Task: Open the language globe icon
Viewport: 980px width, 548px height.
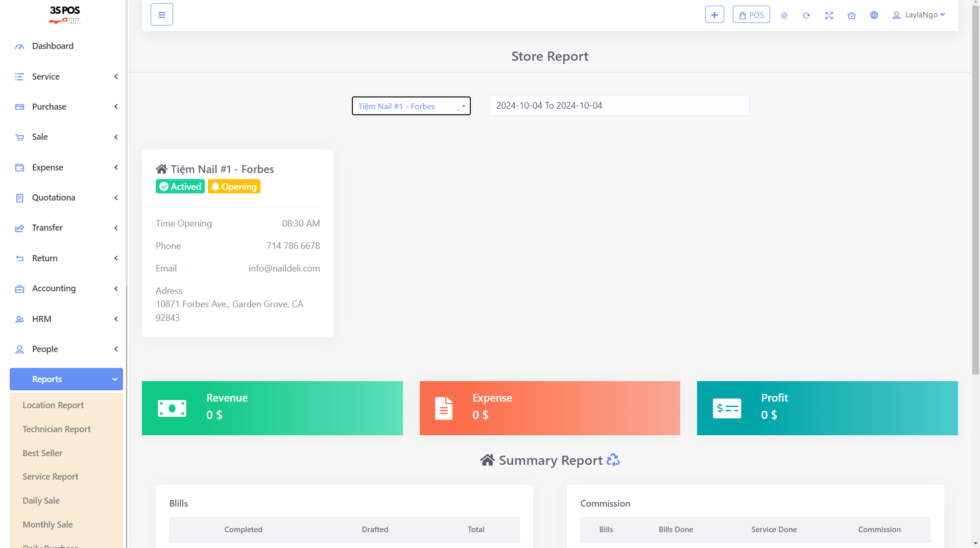Action: [874, 15]
